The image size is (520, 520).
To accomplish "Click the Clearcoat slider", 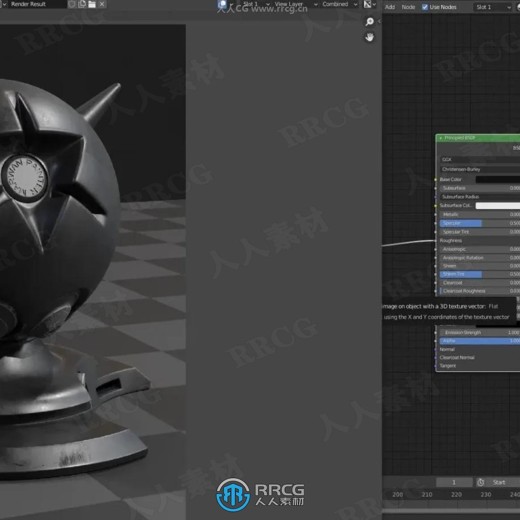I will point(480,283).
